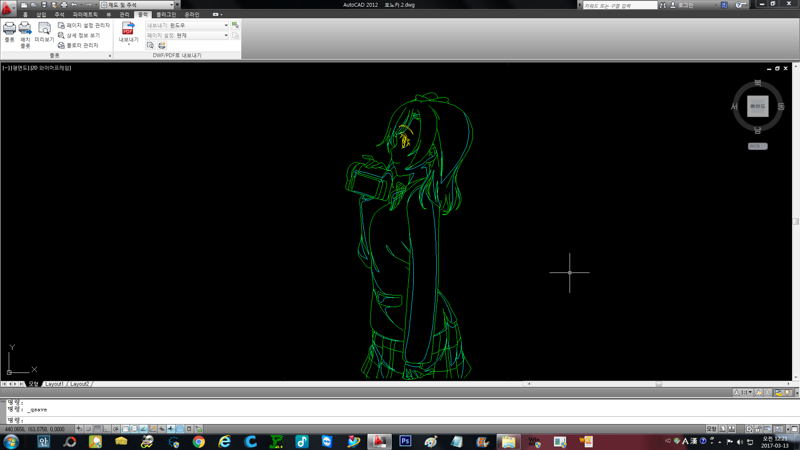Click ViewCube top face

[758, 106]
